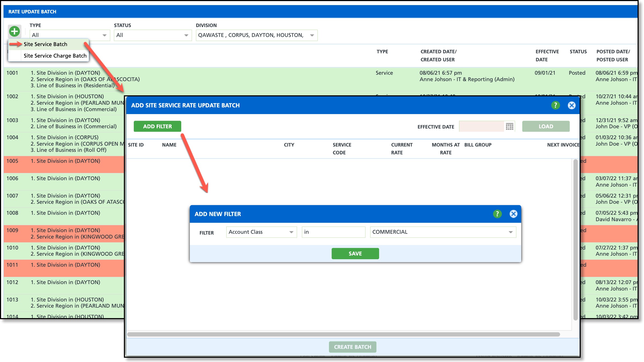This screenshot has width=644, height=362.
Task: Click the 'in' operator field
Action: (333, 232)
